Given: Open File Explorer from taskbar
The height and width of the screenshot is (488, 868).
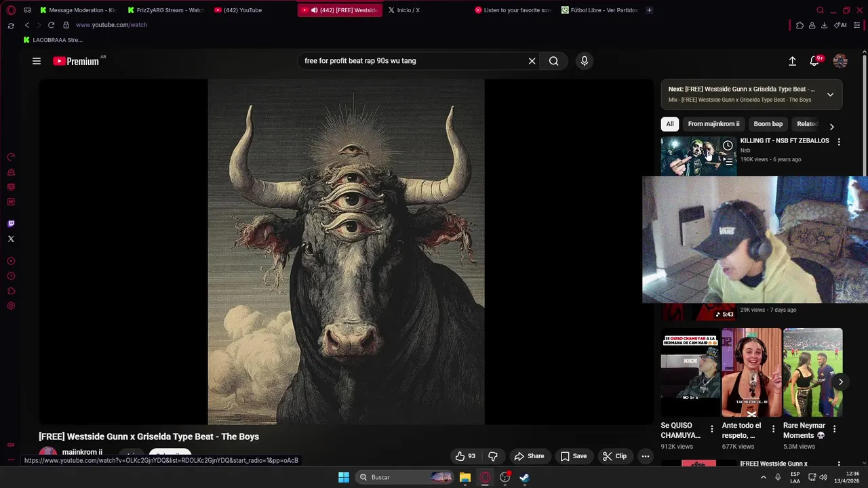Looking at the screenshot, I should (465, 477).
